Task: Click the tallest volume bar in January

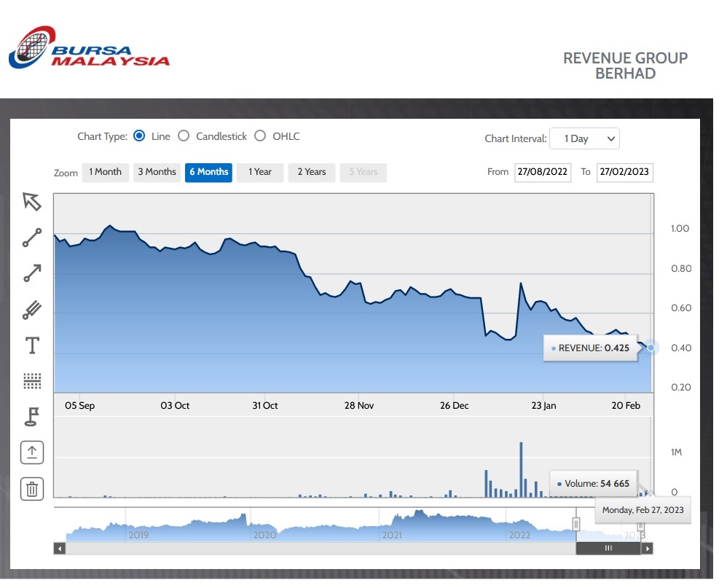Action: [x=521, y=469]
